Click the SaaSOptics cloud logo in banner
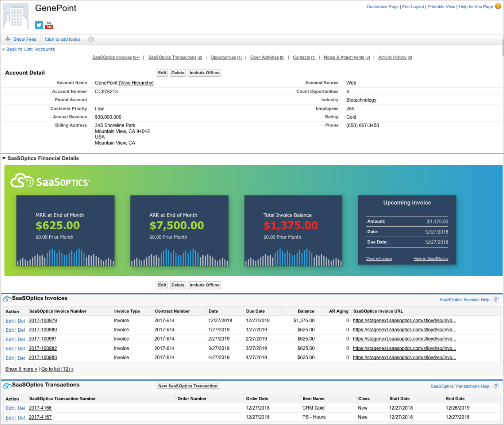This screenshot has height=425, width=504. tap(22, 181)
